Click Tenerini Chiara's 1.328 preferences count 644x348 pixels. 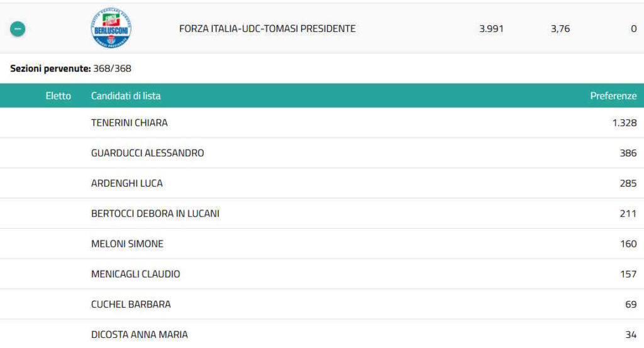tap(625, 123)
